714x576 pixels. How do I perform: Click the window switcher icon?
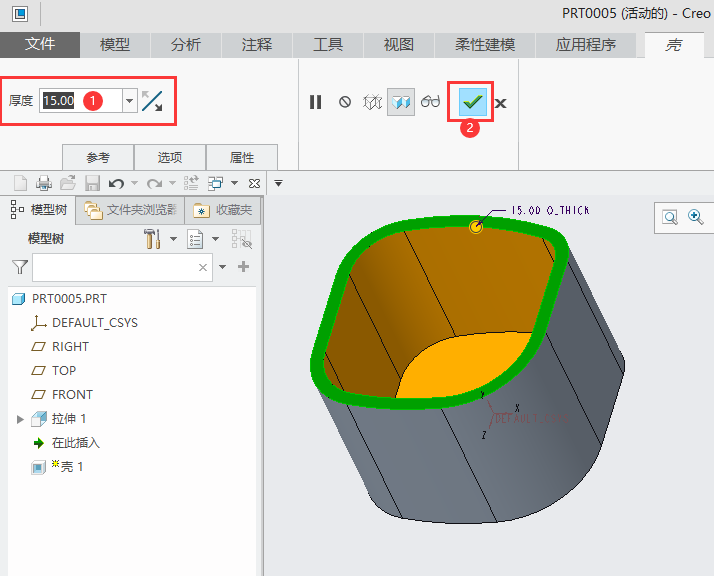click(x=215, y=183)
